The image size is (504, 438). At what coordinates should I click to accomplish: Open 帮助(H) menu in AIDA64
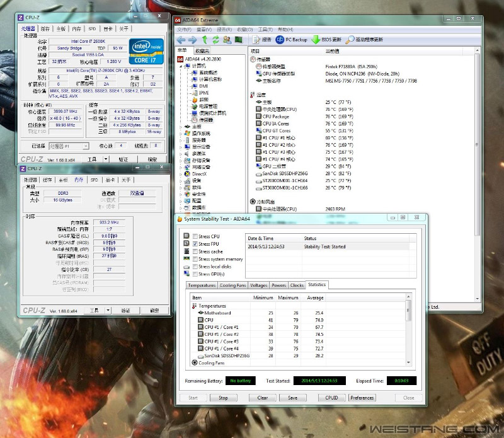click(285, 30)
